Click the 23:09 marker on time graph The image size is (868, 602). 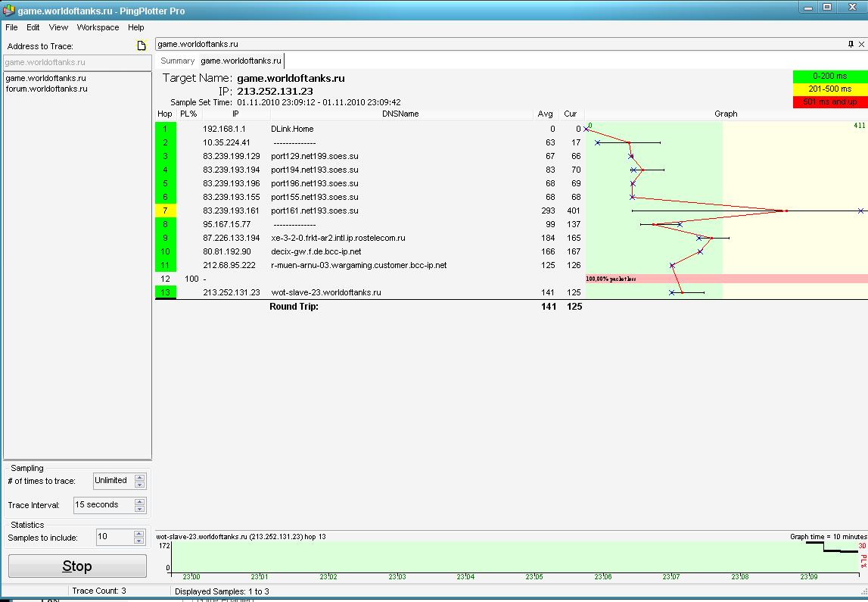[x=809, y=576]
